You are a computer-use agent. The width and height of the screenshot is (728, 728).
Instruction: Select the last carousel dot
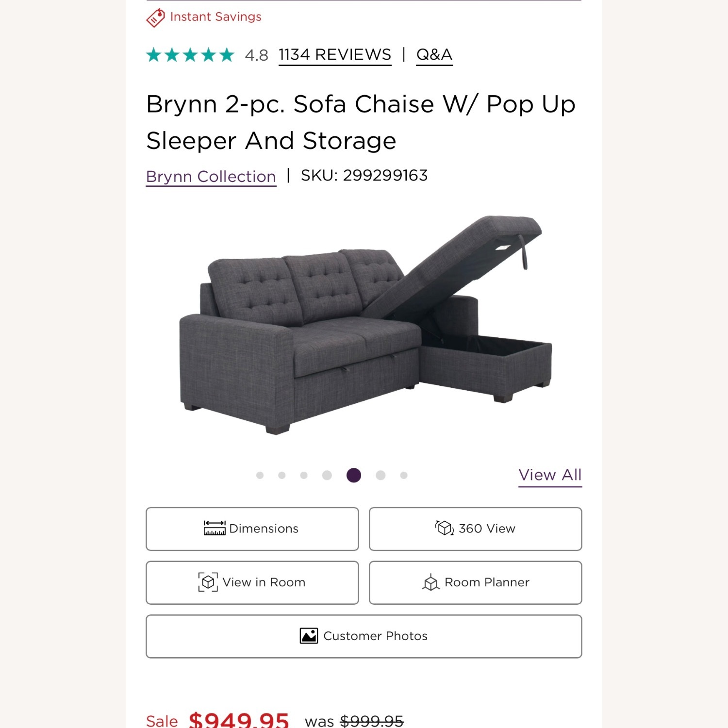pyautogui.click(x=403, y=475)
